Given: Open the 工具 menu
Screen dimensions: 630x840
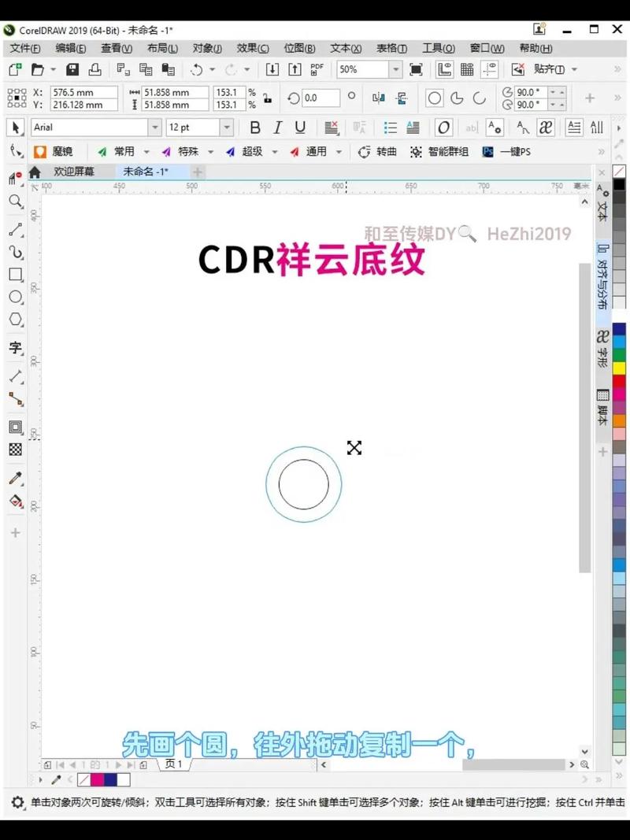Looking at the screenshot, I should (437, 48).
